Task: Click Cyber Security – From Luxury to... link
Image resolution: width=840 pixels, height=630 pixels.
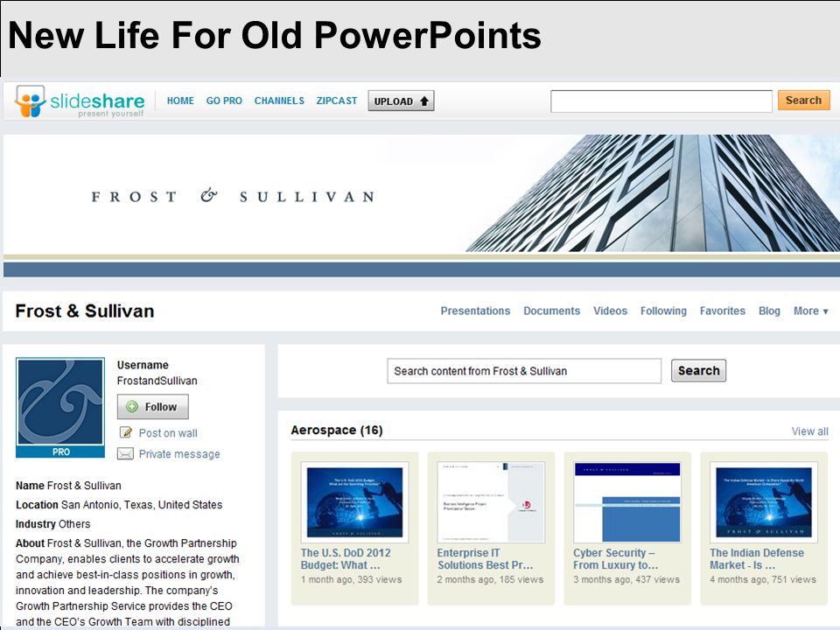Action: click(615, 559)
